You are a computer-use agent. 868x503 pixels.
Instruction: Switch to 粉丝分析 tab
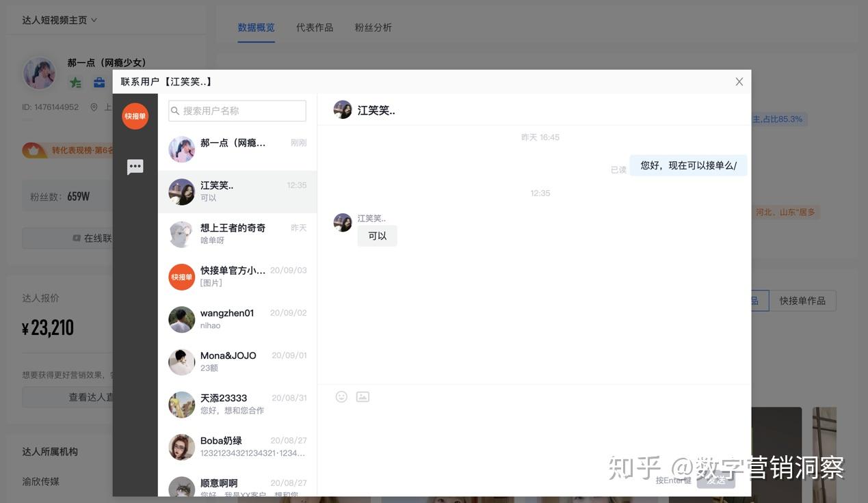coord(373,27)
